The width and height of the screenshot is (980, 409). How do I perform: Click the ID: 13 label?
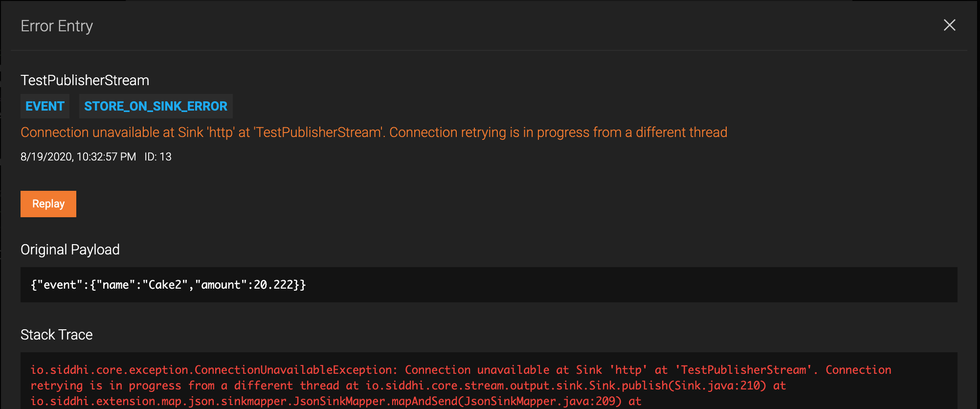click(x=158, y=157)
